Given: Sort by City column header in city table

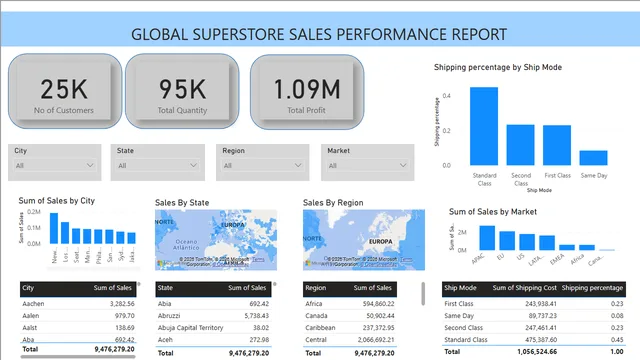Looking at the screenshot, I should tap(28, 288).
